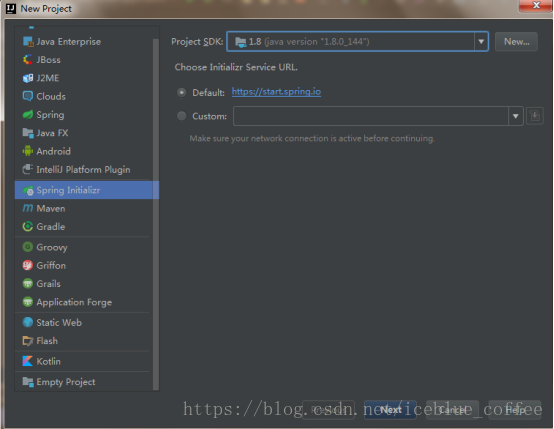
Task: Click the download icon beside Custom field
Action: 535,116
